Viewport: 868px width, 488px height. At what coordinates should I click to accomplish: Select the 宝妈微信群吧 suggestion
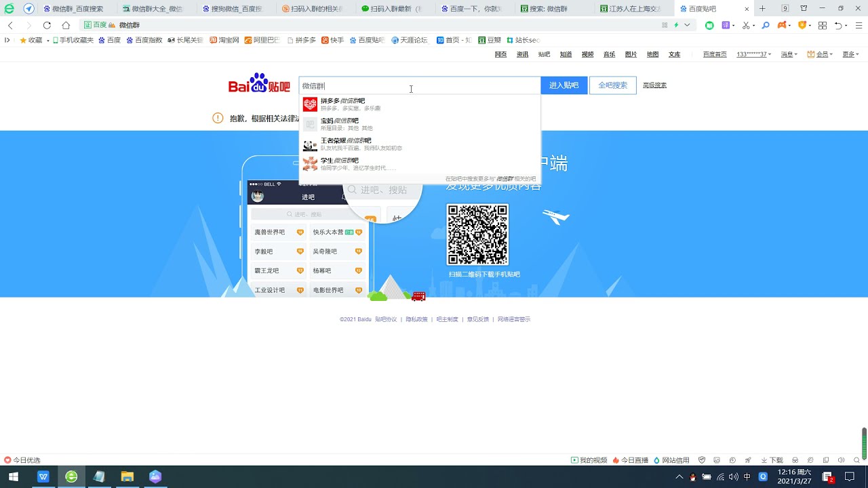(x=420, y=124)
